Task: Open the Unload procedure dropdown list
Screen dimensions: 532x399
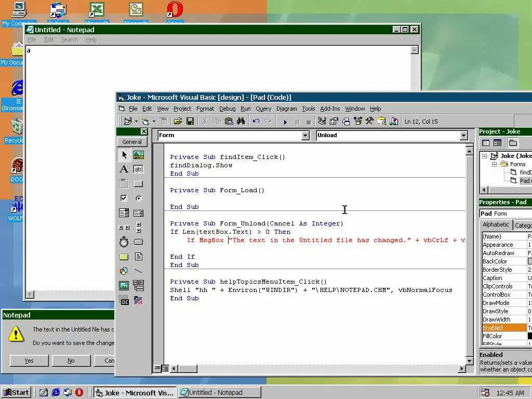Action: click(x=464, y=136)
